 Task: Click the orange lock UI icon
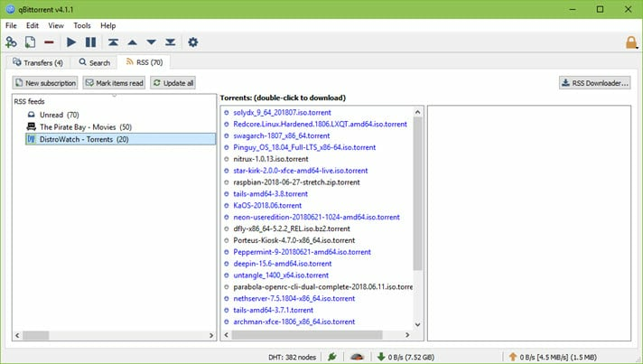631,42
